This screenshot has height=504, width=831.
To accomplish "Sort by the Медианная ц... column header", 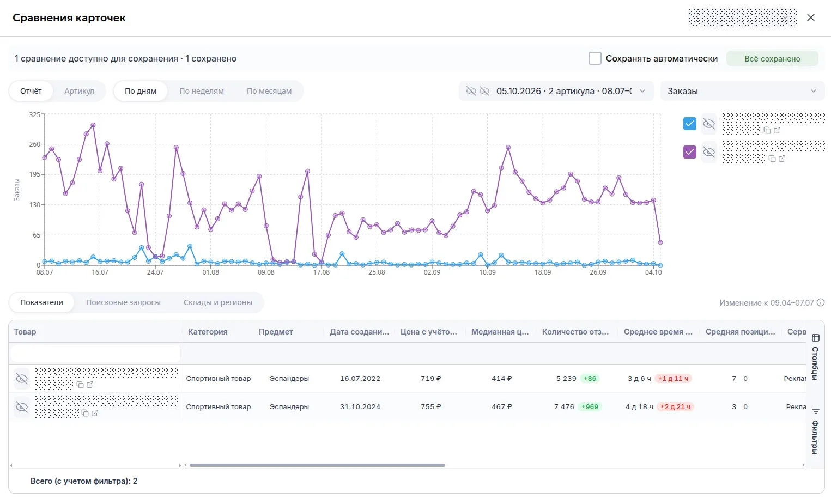I will (x=500, y=331).
